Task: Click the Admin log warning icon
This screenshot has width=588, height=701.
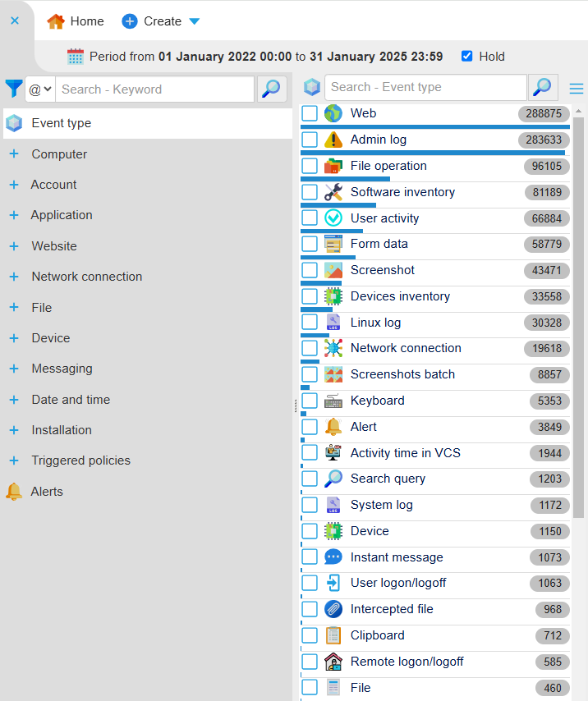Action: [333, 140]
